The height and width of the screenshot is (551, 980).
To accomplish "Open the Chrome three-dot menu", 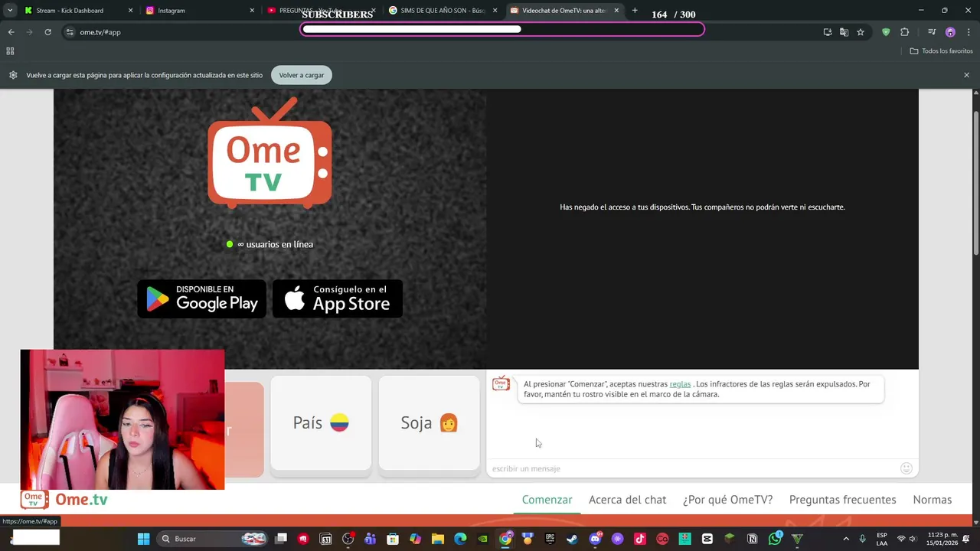I will coord(969,32).
